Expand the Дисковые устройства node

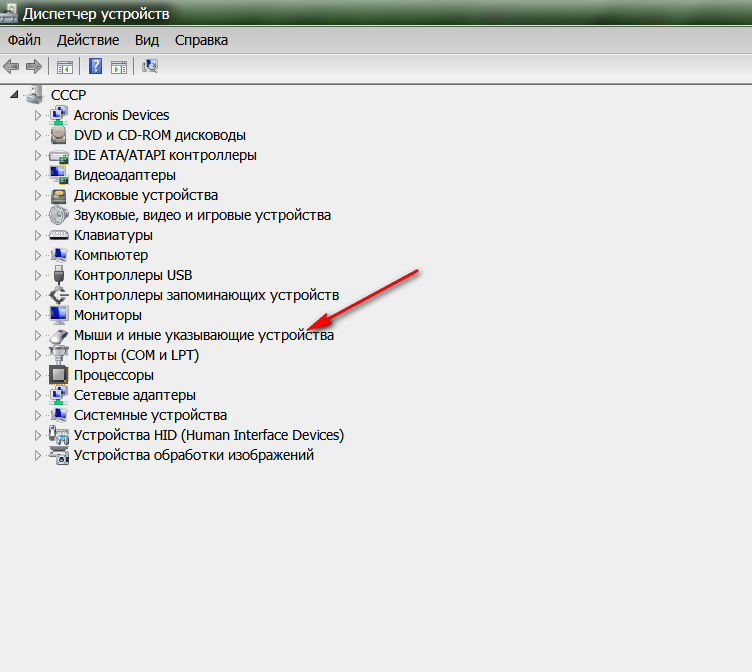point(37,195)
